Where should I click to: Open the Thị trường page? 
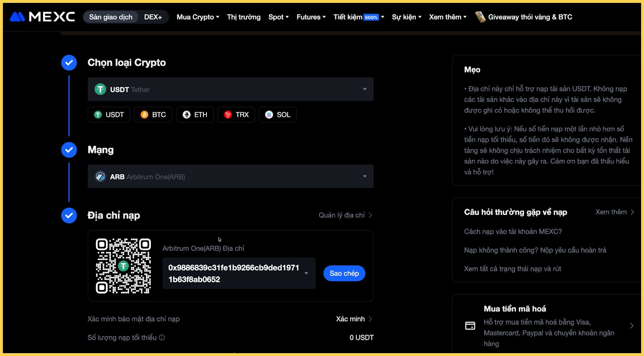(x=244, y=17)
